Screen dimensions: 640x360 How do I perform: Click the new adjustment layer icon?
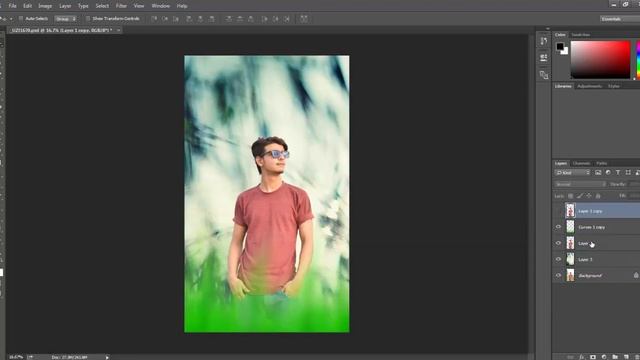(x=604, y=357)
